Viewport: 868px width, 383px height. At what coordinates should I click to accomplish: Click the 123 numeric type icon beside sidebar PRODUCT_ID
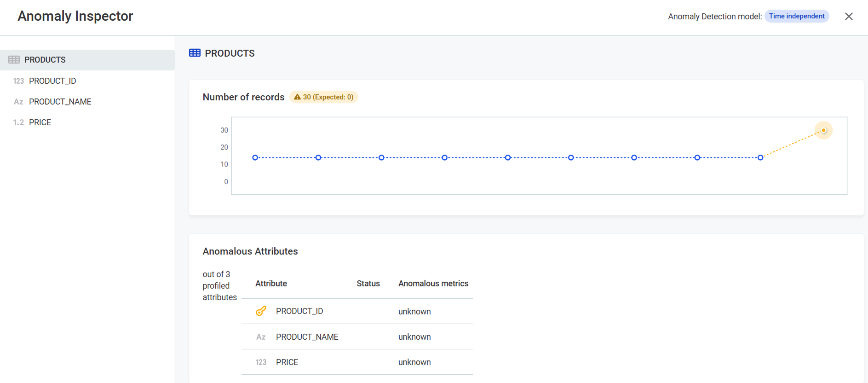[x=18, y=81]
